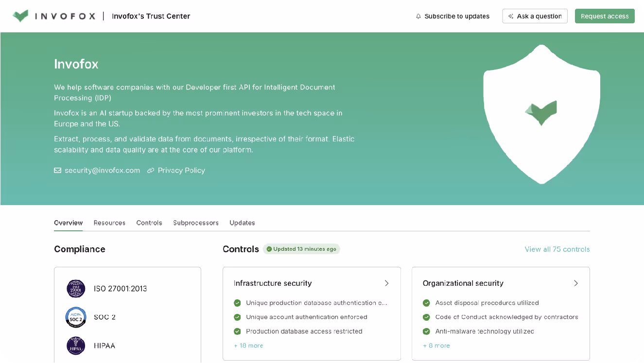Image resolution: width=644 pixels, height=363 pixels.
Task: Click check icon for Anti-malware technology utilized
Action: 426,331
